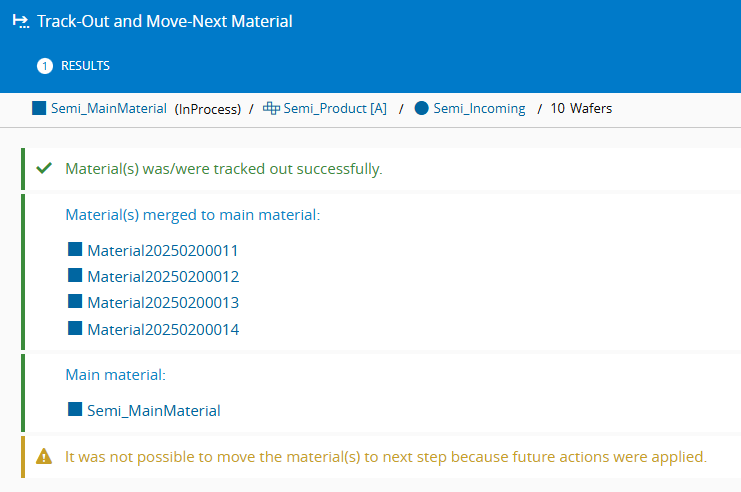Click the Material20250200012 square icon

coord(75,275)
